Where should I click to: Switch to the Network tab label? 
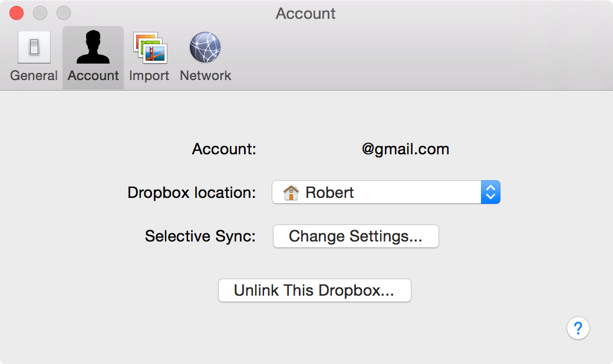point(205,75)
